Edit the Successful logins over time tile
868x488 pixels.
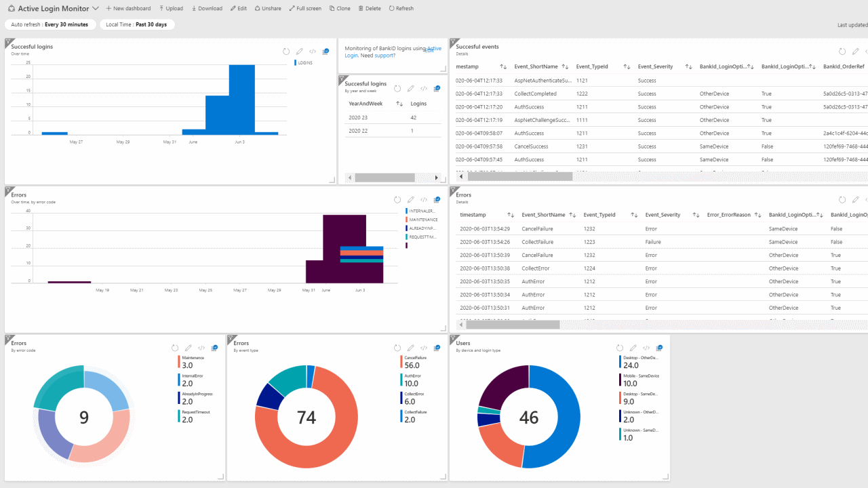tap(299, 52)
